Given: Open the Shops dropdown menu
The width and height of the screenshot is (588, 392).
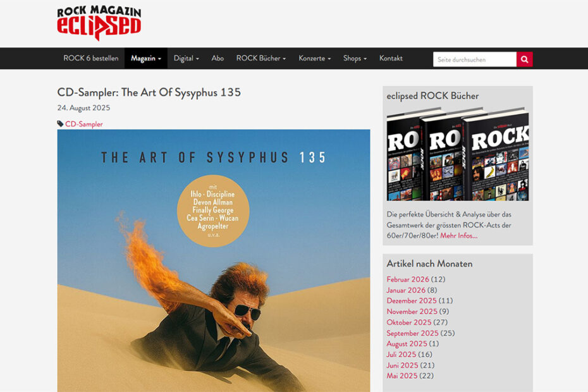Looking at the screenshot, I should 355,58.
